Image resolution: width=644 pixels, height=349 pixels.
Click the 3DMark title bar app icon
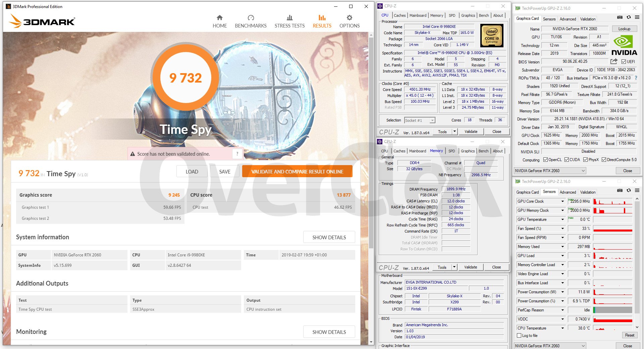point(8,6)
